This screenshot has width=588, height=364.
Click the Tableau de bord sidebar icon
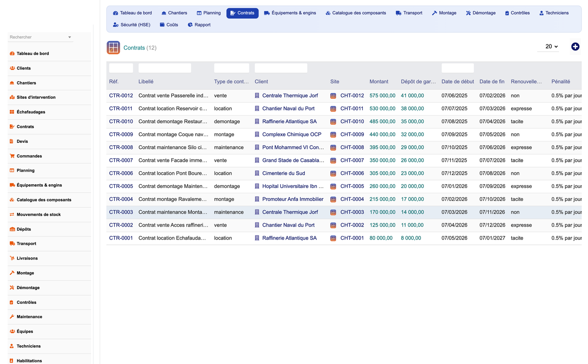[x=12, y=54]
